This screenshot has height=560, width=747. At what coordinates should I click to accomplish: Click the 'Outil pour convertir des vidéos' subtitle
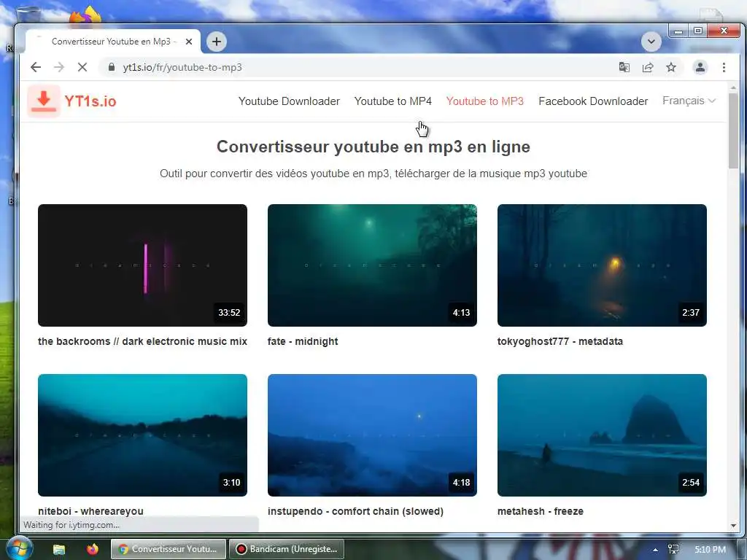coord(373,174)
